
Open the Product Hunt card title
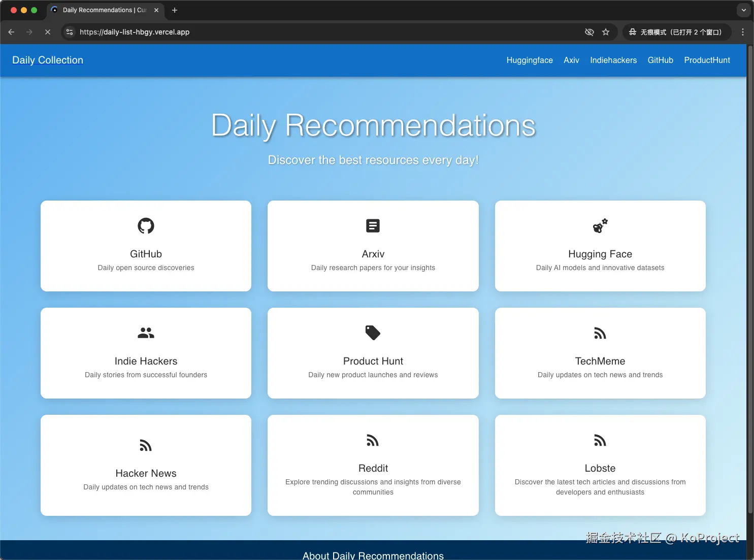click(373, 361)
